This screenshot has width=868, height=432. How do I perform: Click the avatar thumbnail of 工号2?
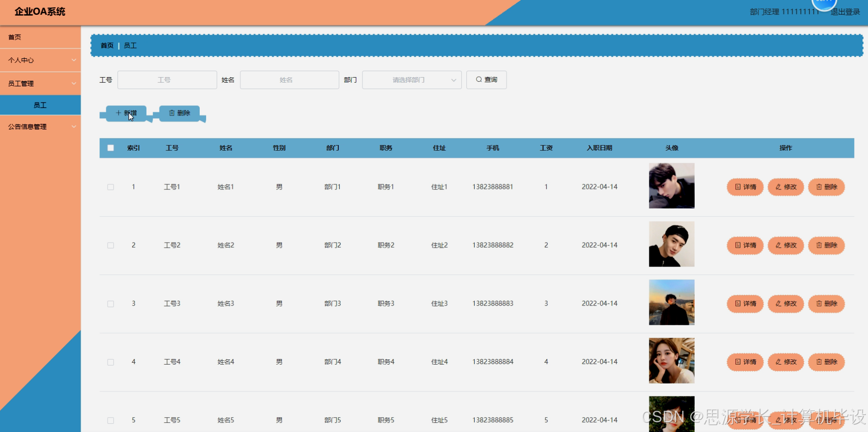(x=672, y=244)
